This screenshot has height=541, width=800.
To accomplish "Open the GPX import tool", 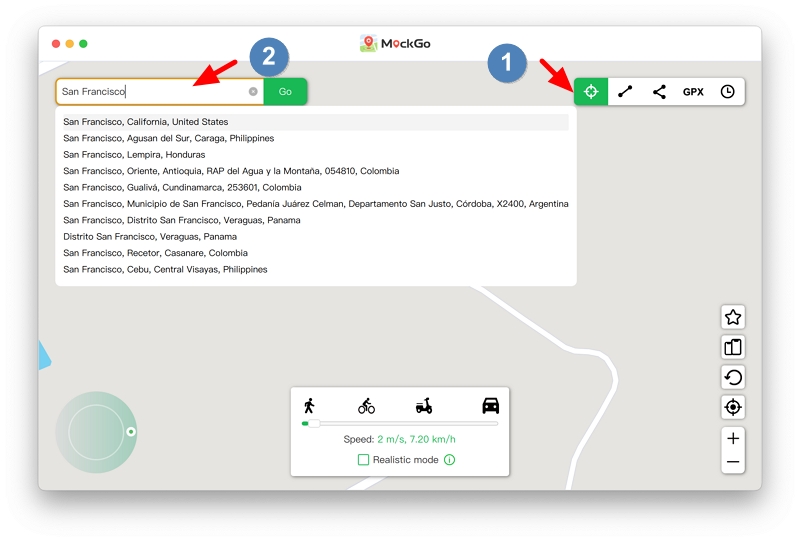I will pos(693,92).
